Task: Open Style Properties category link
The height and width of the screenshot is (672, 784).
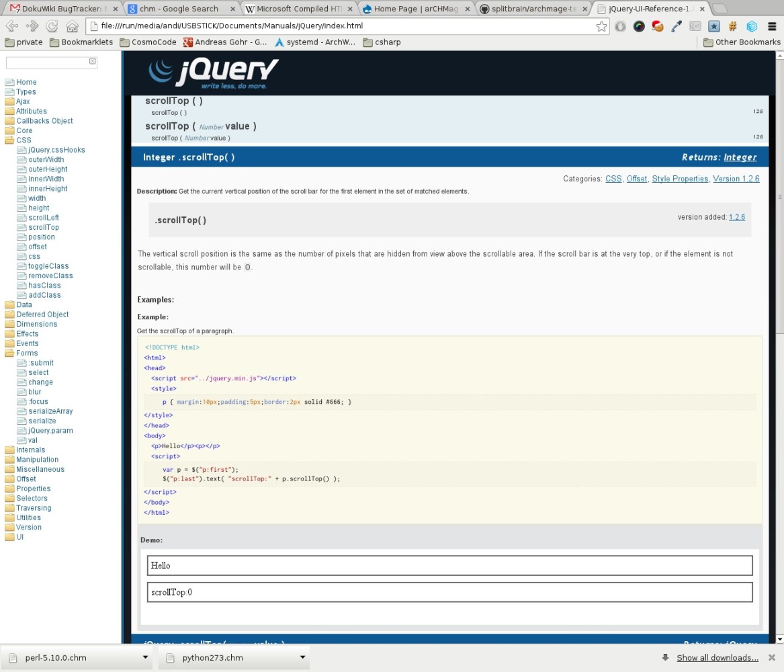Action: point(680,179)
